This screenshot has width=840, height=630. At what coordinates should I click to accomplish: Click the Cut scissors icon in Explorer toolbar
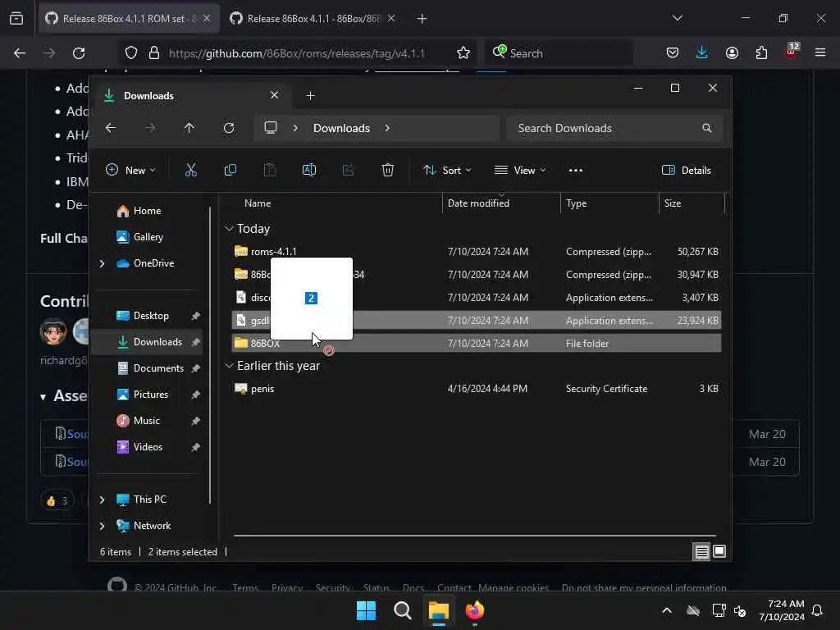coord(190,171)
